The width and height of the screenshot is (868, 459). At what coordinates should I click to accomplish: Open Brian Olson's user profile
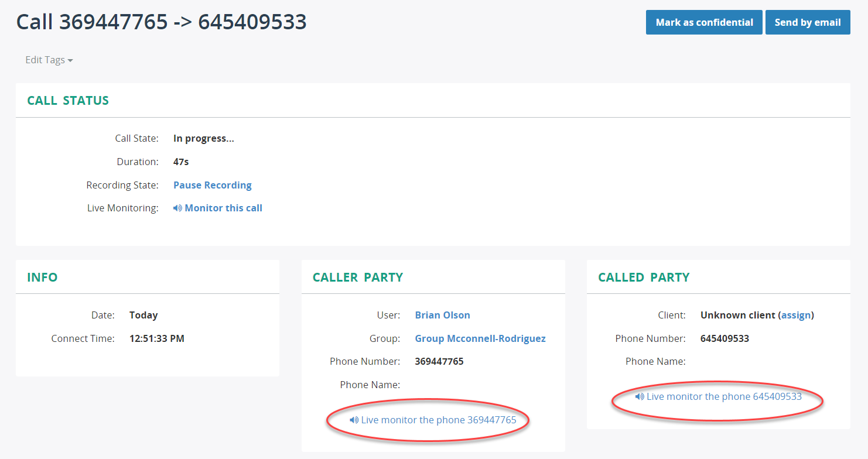pos(442,315)
